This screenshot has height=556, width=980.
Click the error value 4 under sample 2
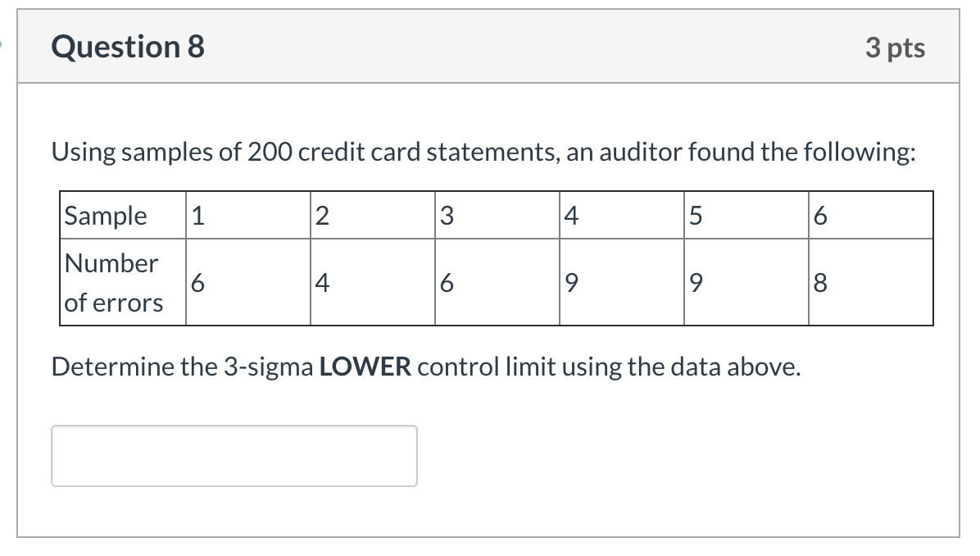pyautogui.click(x=324, y=281)
